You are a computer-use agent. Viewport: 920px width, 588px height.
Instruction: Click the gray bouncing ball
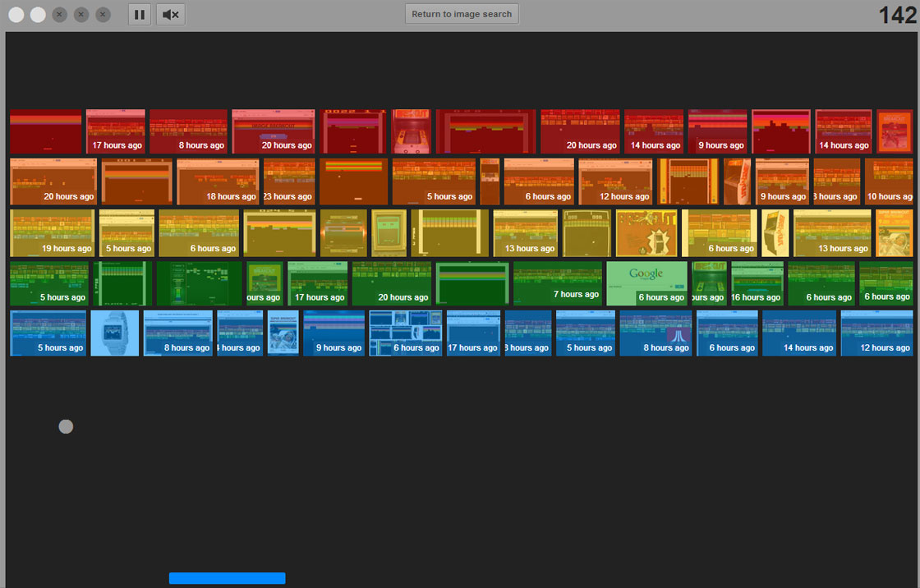[x=66, y=426]
